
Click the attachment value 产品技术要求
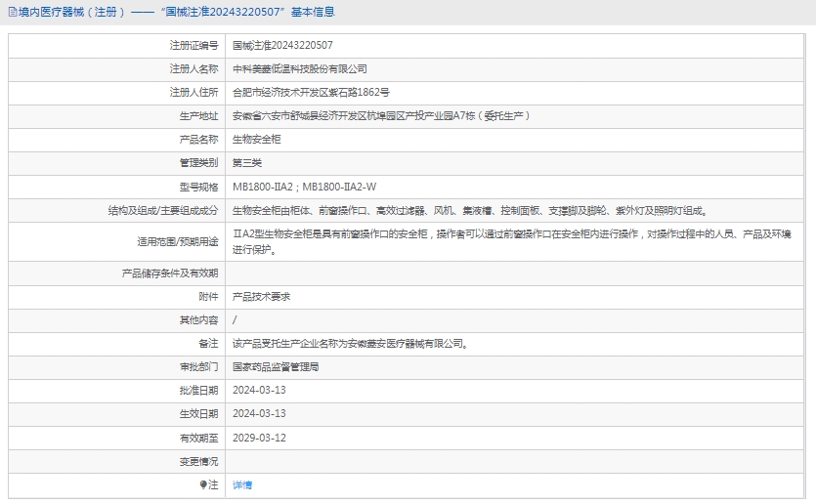(261, 296)
